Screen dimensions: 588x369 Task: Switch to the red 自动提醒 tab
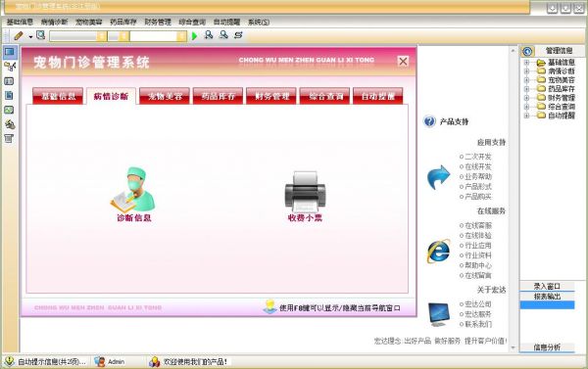click(x=378, y=96)
